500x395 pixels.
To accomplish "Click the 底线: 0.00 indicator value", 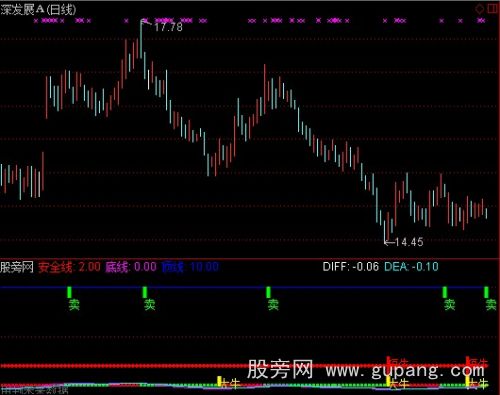I will [131, 267].
